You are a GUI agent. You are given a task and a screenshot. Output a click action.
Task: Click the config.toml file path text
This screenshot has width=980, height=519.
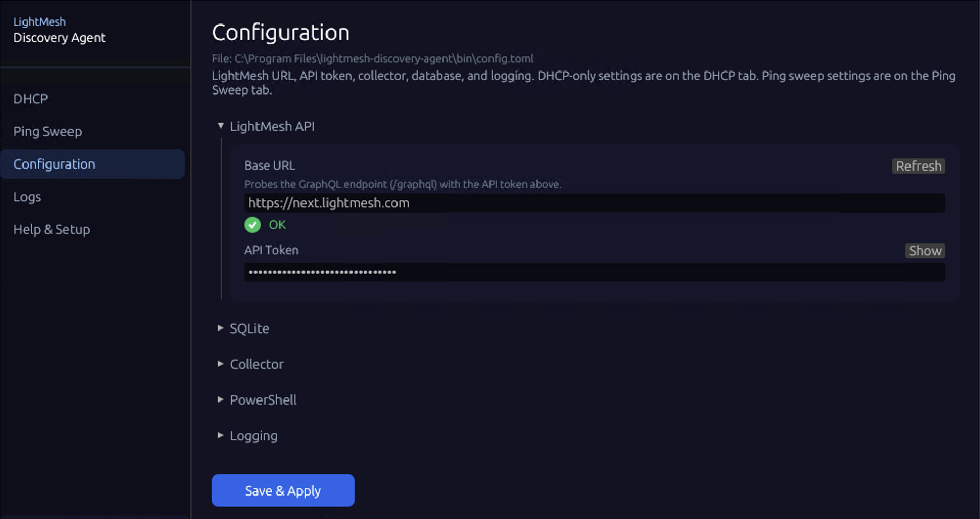(x=372, y=59)
